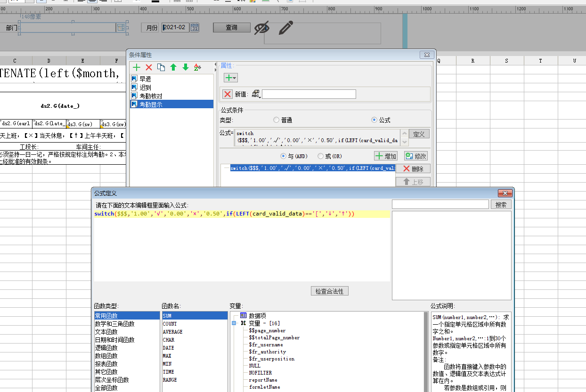586x392 pixels.
Task: Collapse the 变量 - [16] tree node
Action: pos(234,323)
